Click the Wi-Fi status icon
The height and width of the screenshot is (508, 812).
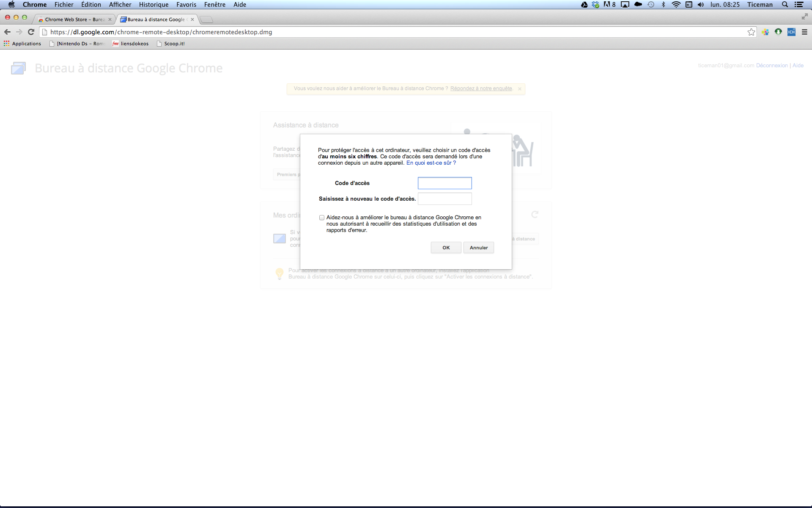click(x=676, y=5)
